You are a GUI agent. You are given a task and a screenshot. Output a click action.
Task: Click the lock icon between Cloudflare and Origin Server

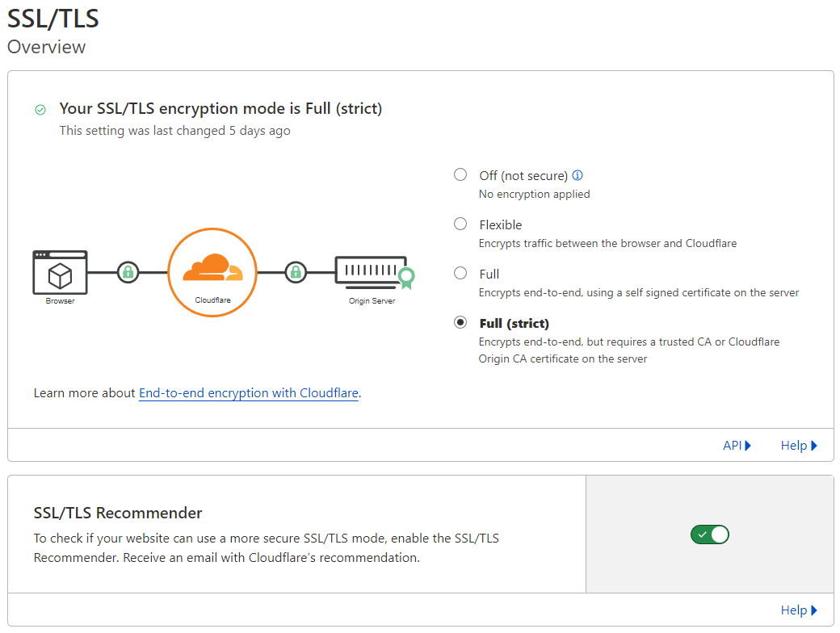tap(296, 272)
